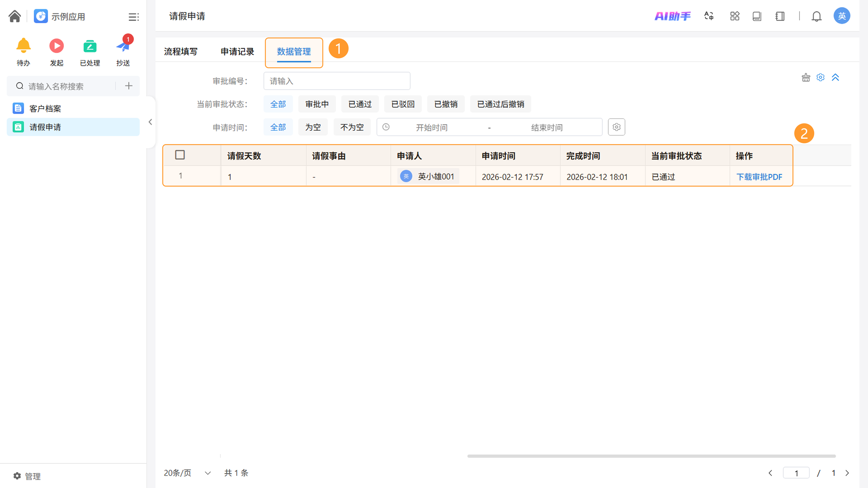
Task: Open the notification bell in header
Action: (816, 16)
